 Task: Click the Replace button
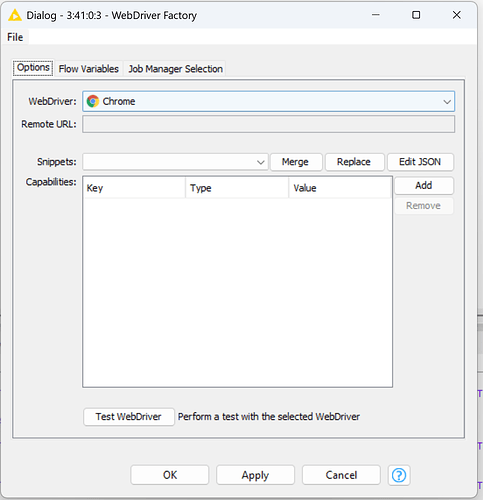[x=354, y=162]
